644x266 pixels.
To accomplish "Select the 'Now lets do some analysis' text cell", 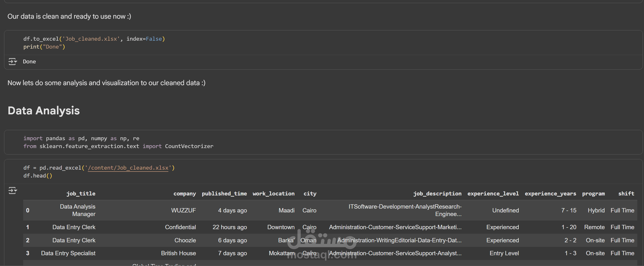I will pyautogui.click(x=106, y=83).
